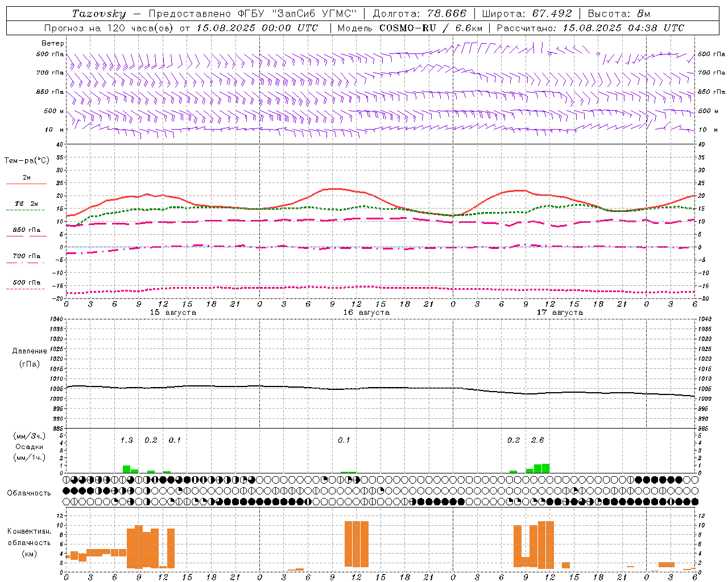728x582 pixels.
Task: Select the "(км)" unit of convective cloudiness
Action: 29,553
